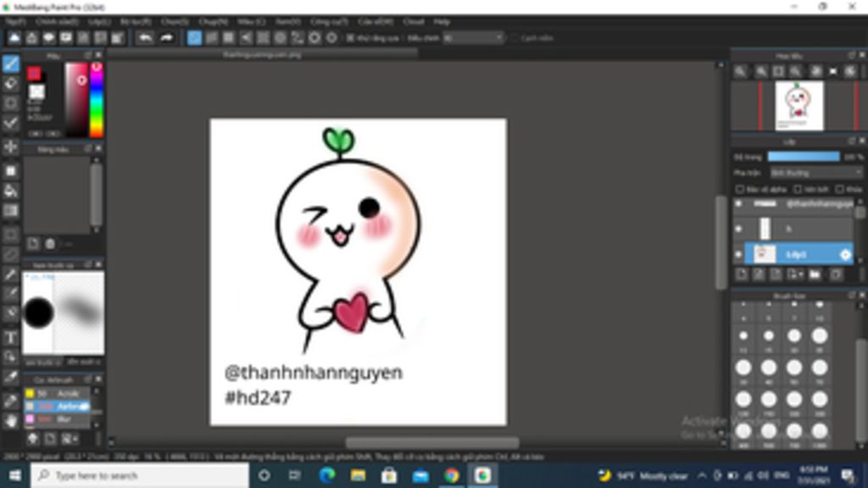Screen dimensions: 868x488
Task: Toggle the Cạnh mềm checkbox
Action: click(515, 38)
